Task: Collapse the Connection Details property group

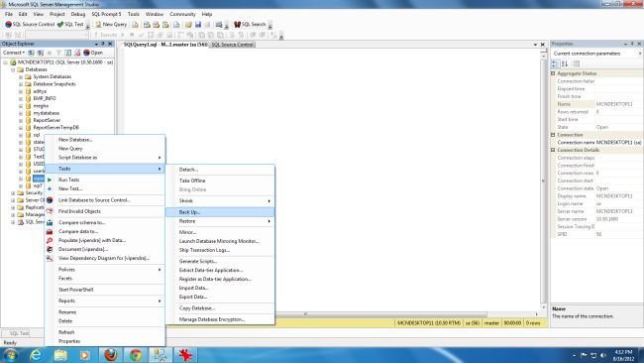Action: (x=553, y=150)
